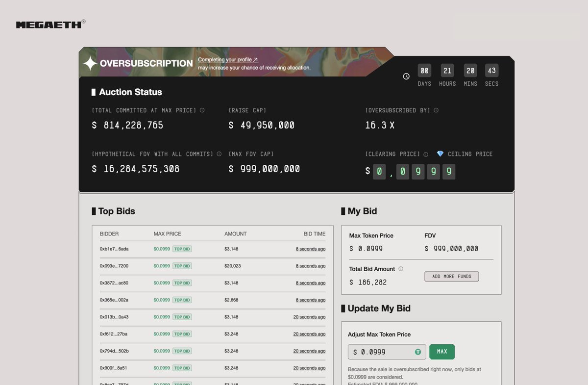Click the info icon next to Total Committed at Max Price
This screenshot has width=588, height=385.
pos(202,110)
